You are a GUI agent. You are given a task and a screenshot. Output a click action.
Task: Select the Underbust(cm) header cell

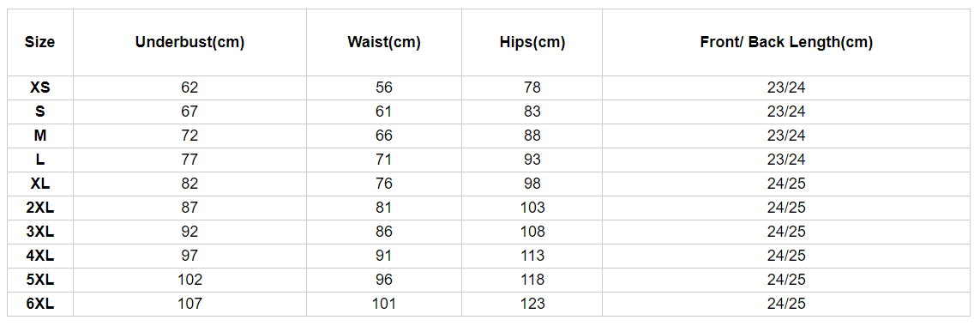pos(190,43)
